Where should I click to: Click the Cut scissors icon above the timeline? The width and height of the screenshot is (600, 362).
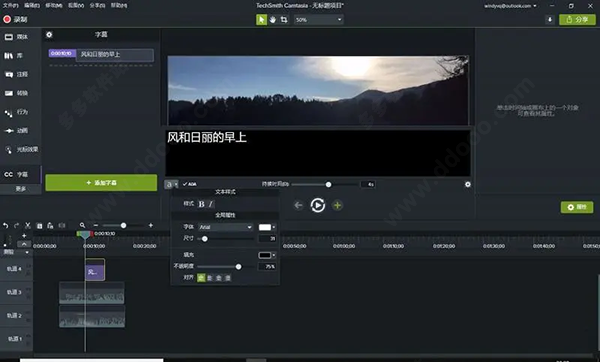(28, 225)
